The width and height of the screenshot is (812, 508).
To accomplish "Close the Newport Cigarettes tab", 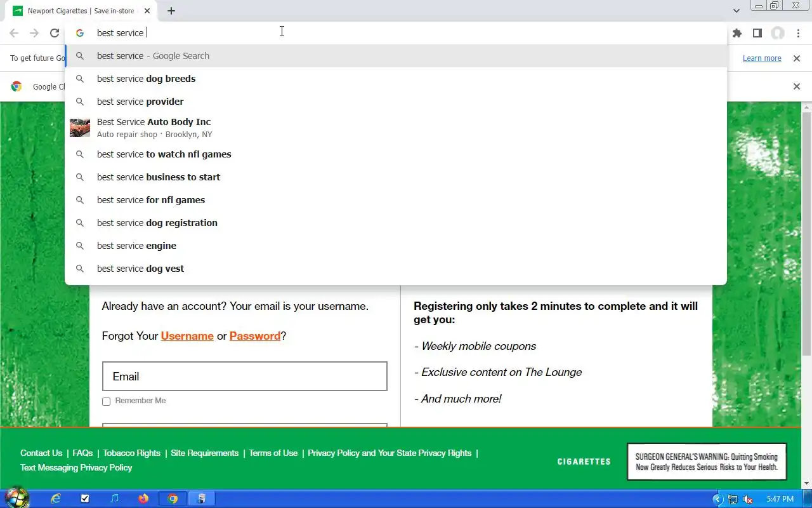I will pos(147,11).
